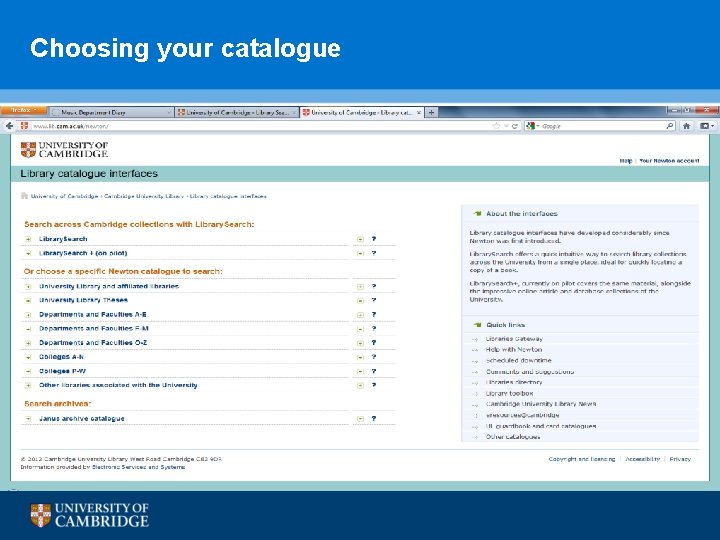Open Copyright and licensing footer link
The height and width of the screenshot is (540, 720).
(582, 459)
